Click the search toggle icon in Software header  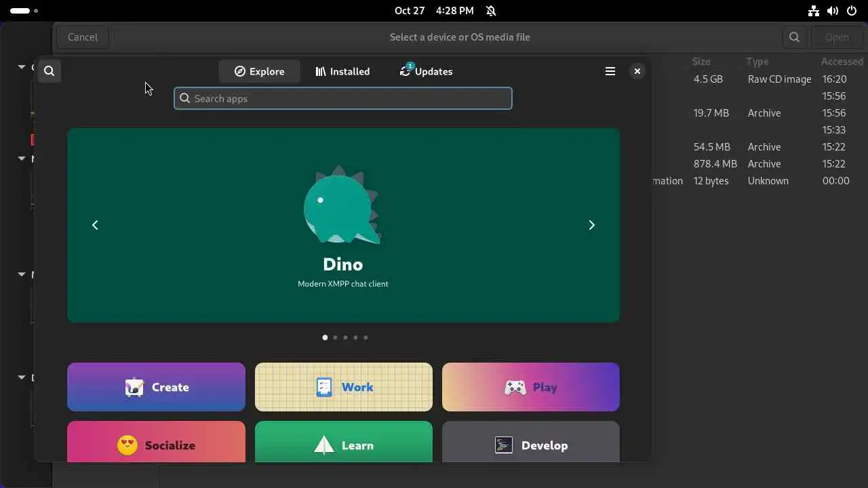pyautogui.click(x=49, y=70)
